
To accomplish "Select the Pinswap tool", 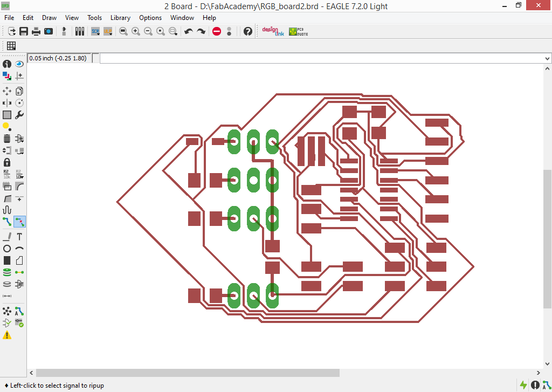I will [6, 150].
